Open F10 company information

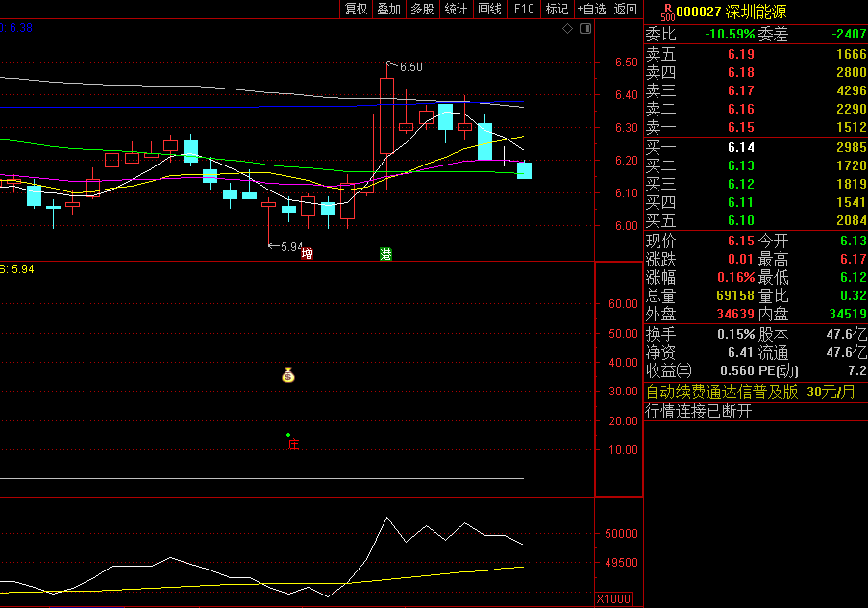tap(523, 9)
